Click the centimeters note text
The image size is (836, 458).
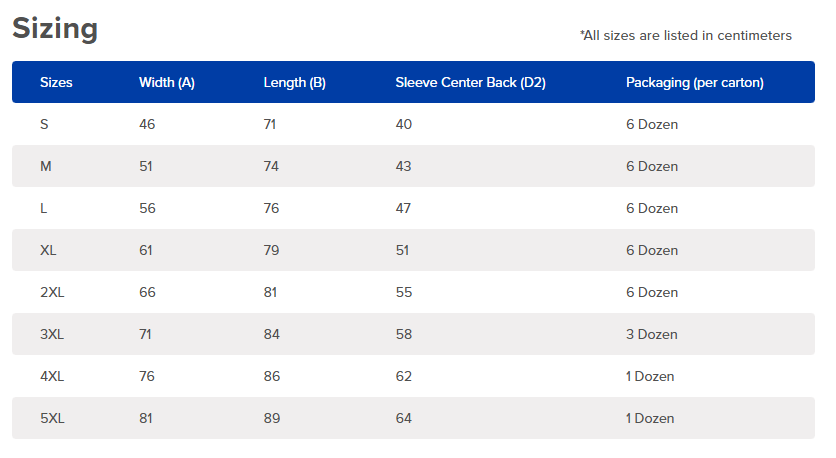pyautogui.click(x=686, y=36)
